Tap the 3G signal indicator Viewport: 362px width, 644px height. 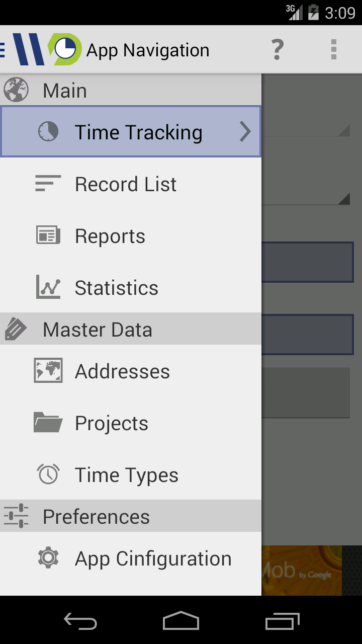coord(295,12)
